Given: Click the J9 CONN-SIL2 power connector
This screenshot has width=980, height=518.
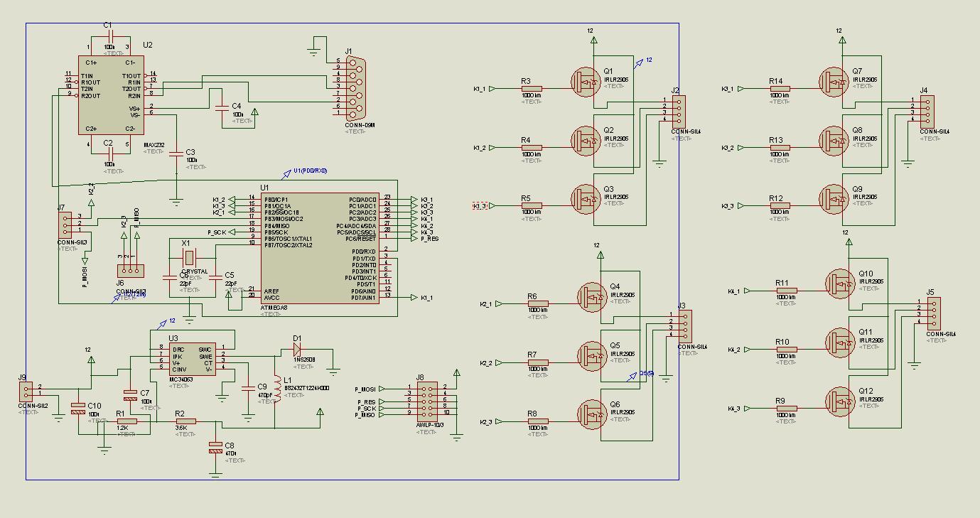Looking at the screenshot, I should pyautogui.click(x=26, y=391).
